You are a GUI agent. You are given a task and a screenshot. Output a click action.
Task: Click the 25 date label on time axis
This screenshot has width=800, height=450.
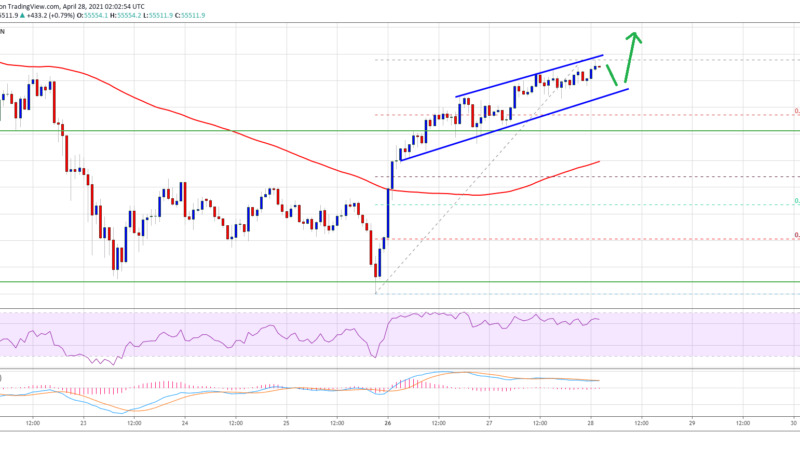286,423
